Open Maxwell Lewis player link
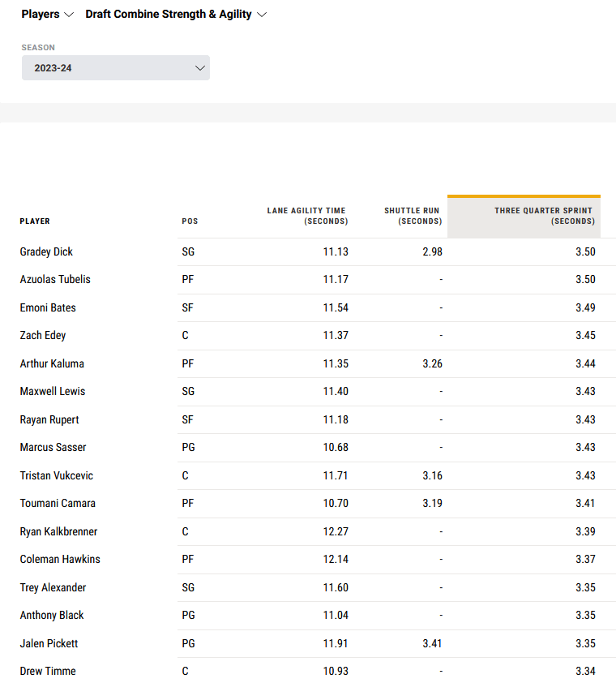The width and height of the screenshot is (616, 683). (53, 391)
